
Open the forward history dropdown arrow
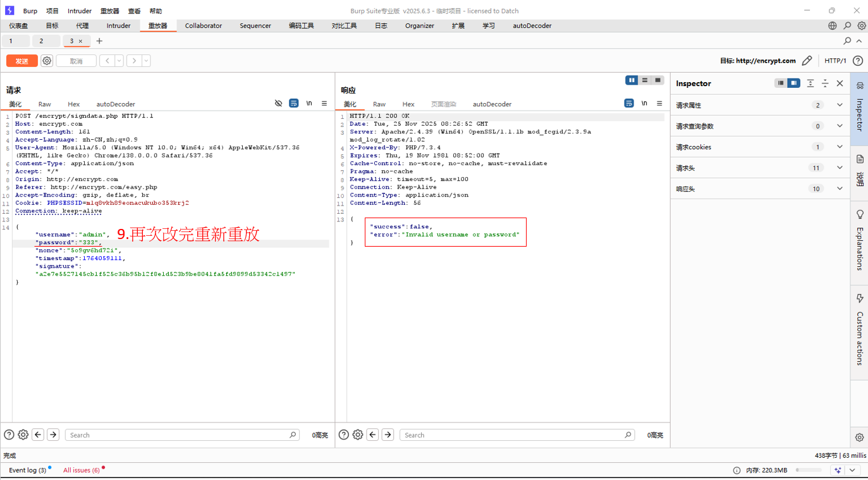[146, 61]
